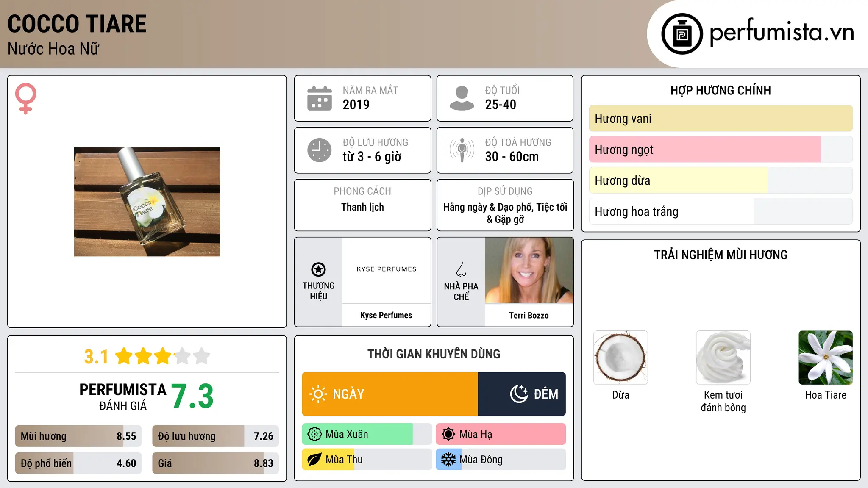Click the Mùa Thu season bar

(x=367, y=460)
